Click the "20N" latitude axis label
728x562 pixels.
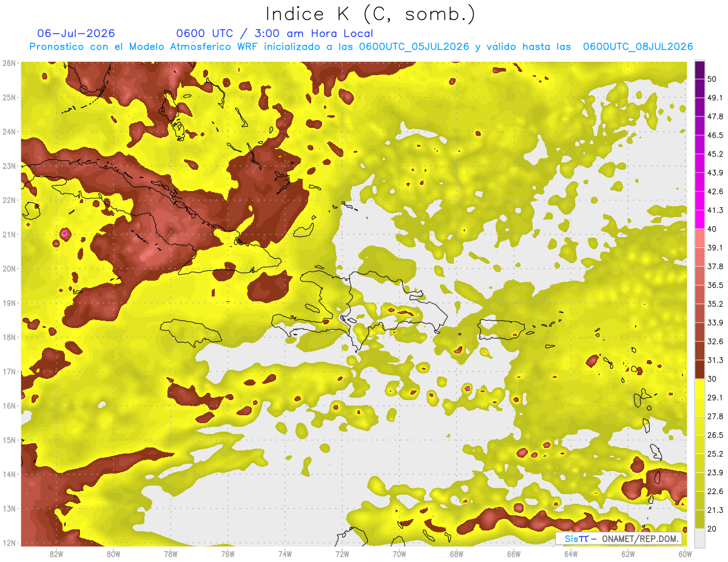9,269
